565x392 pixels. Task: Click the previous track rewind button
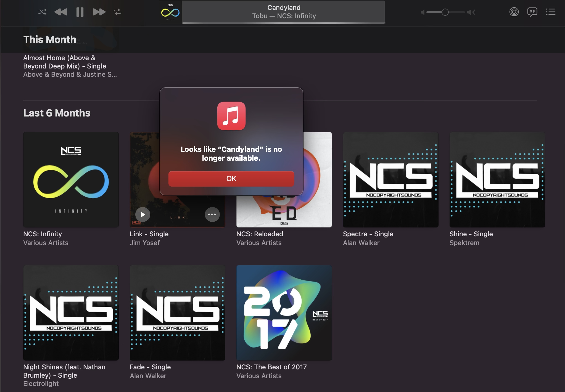(x=61, y=12)
